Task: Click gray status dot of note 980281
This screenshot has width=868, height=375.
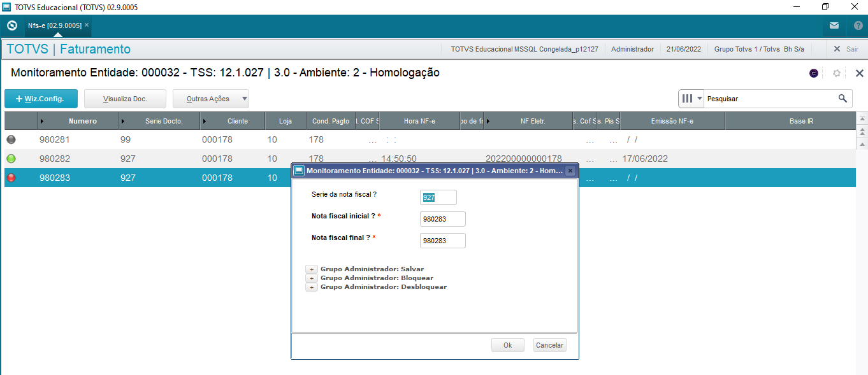Action: [11, 139]
